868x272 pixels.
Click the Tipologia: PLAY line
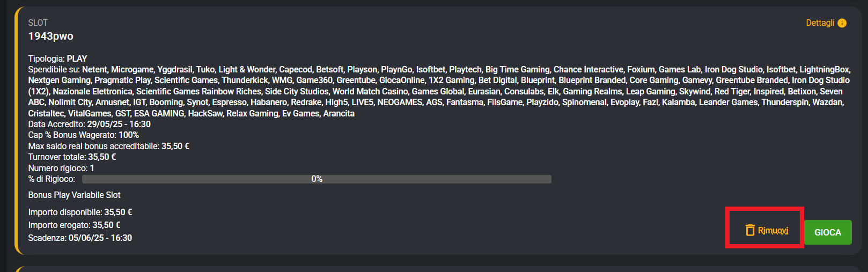pyautogui.click(x=57, y=58)
